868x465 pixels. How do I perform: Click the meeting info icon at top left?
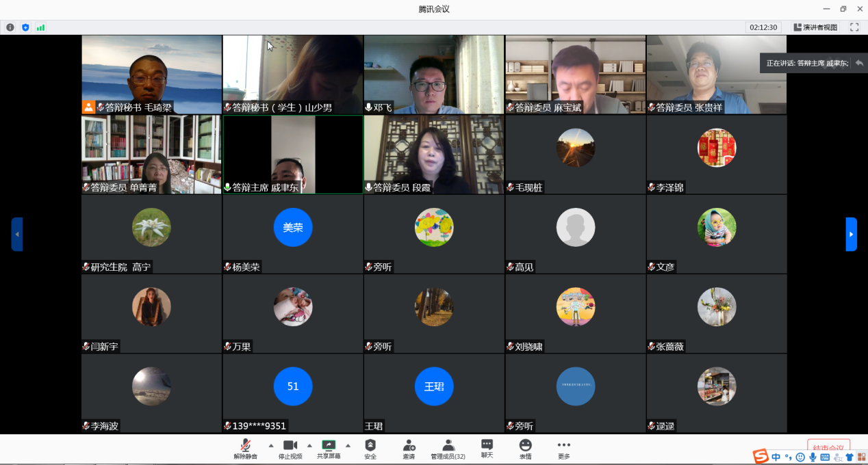[x=10, y=27]
